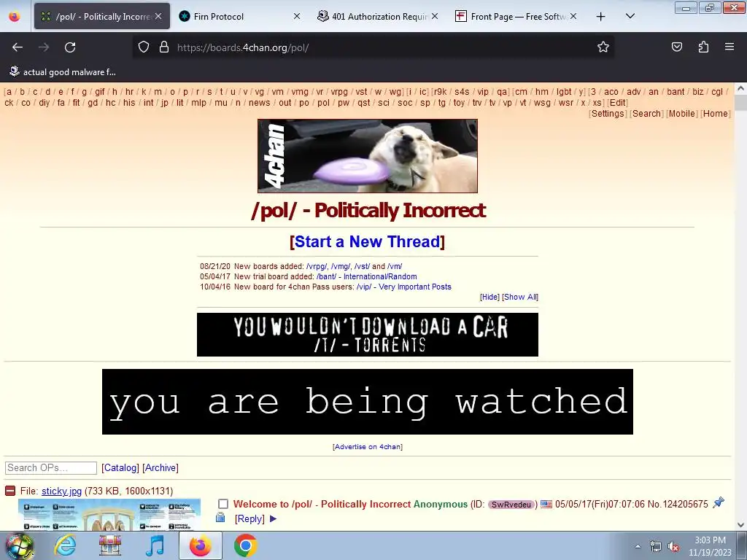The width and height of the screenshot is (747, 560).
Task: Expand announcements with Show All
Action: (519, 297)
